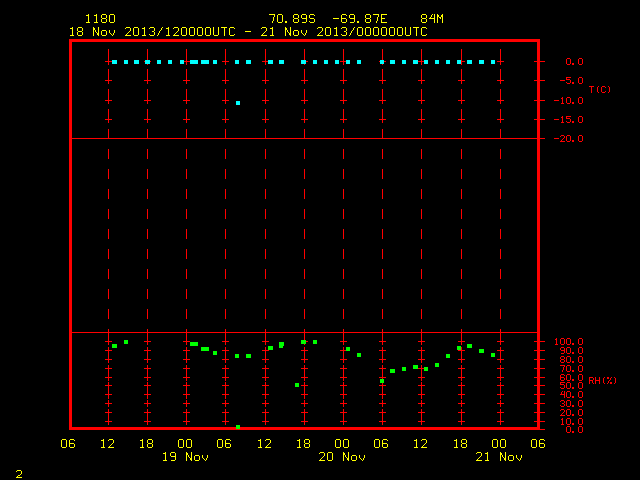
Task: Click the 50.0 humidity tick label
Action: pos(571,386)
